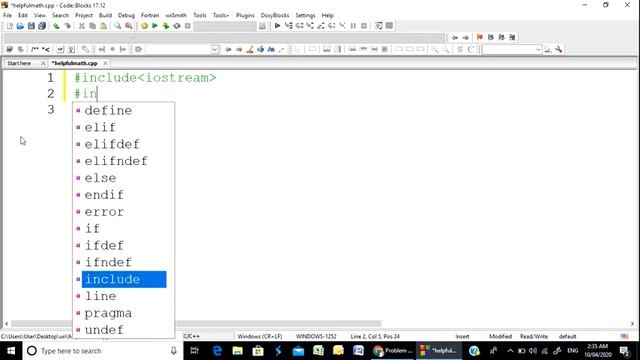Open the Settings menu

click(305, 15)
